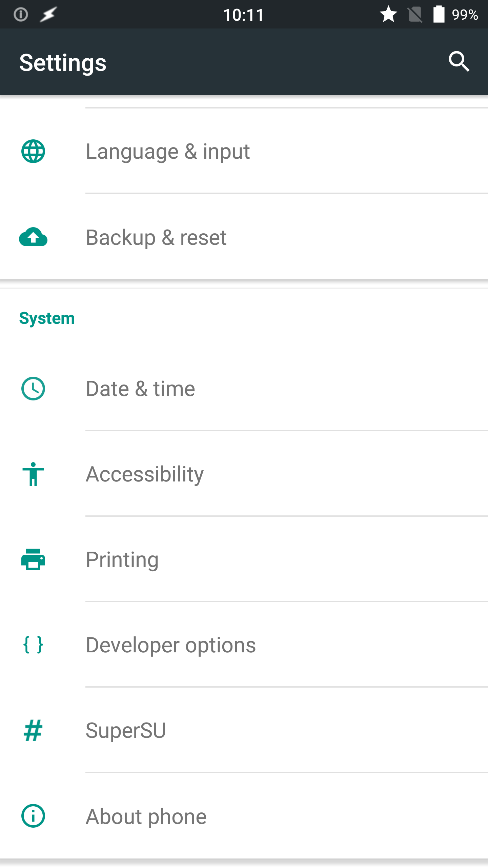Tap the globe icon for Language
The height and width of the screenshot is (868, 488).
tap(33, 151)
